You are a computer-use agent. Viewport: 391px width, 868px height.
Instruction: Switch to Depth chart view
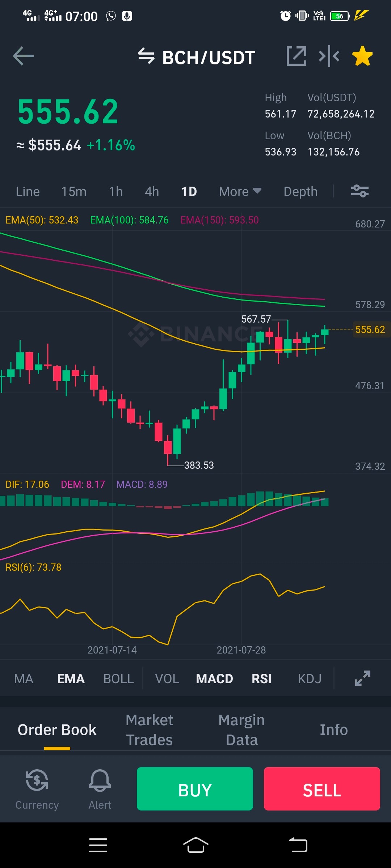[x=300, y=191]
